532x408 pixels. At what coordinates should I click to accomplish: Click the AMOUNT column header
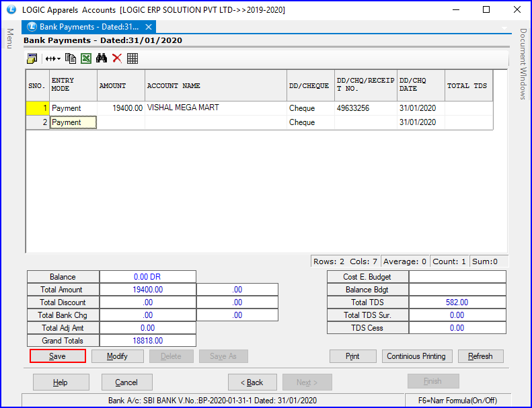tap(121, 85)
